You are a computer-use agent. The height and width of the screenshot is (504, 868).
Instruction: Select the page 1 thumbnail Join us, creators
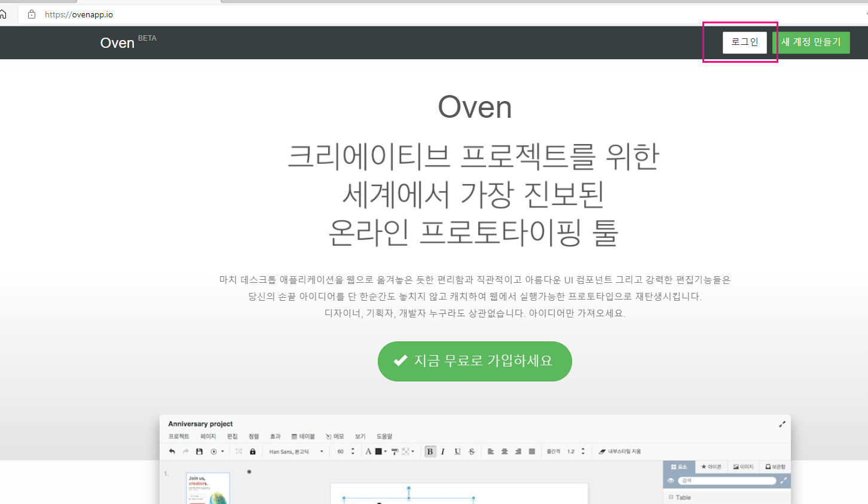pyautogui.click(x=208, y=488)
